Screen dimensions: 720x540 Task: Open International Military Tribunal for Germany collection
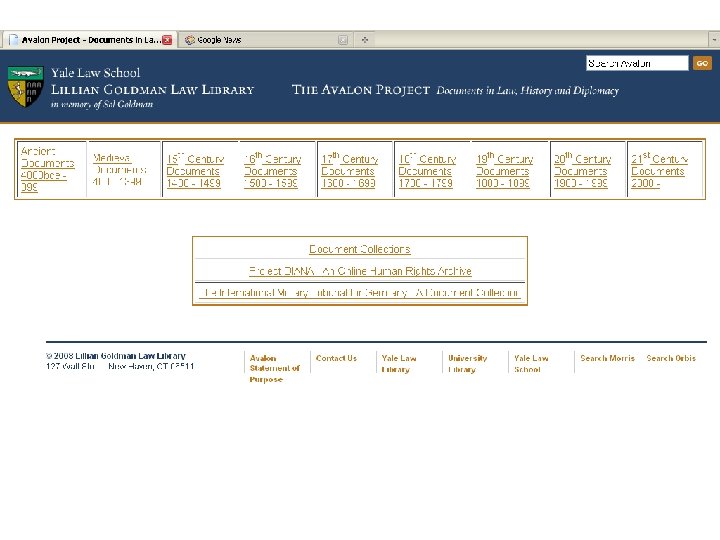tap(360, 292)
